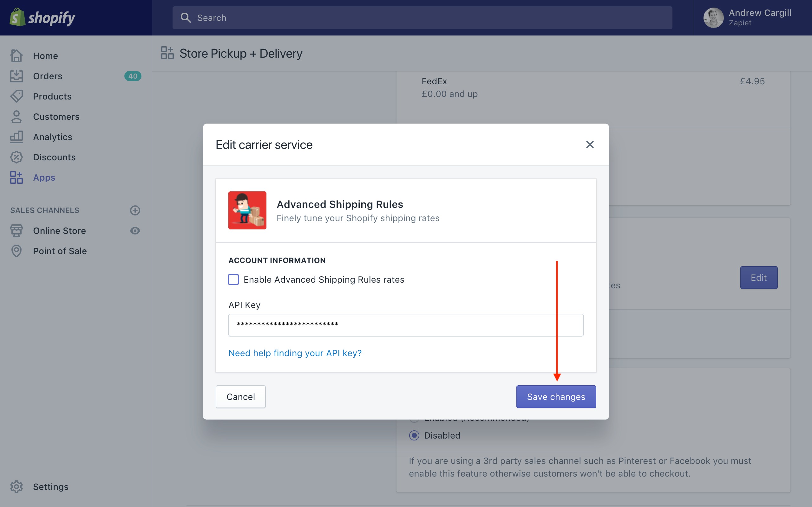
Task: Click the Products tag icon
Action: pyautogui.click(x=16, y=96)
